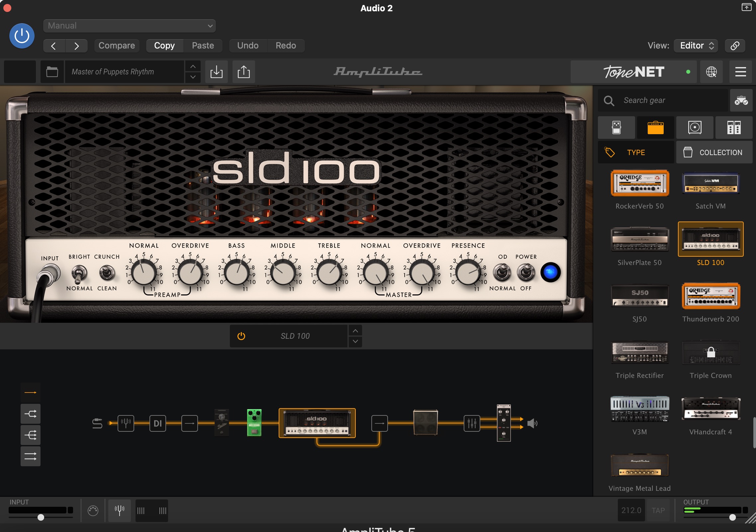Select the third split routing layout icon
The width and height of the screenshot is (756, 532).
[x=31, y=435]
